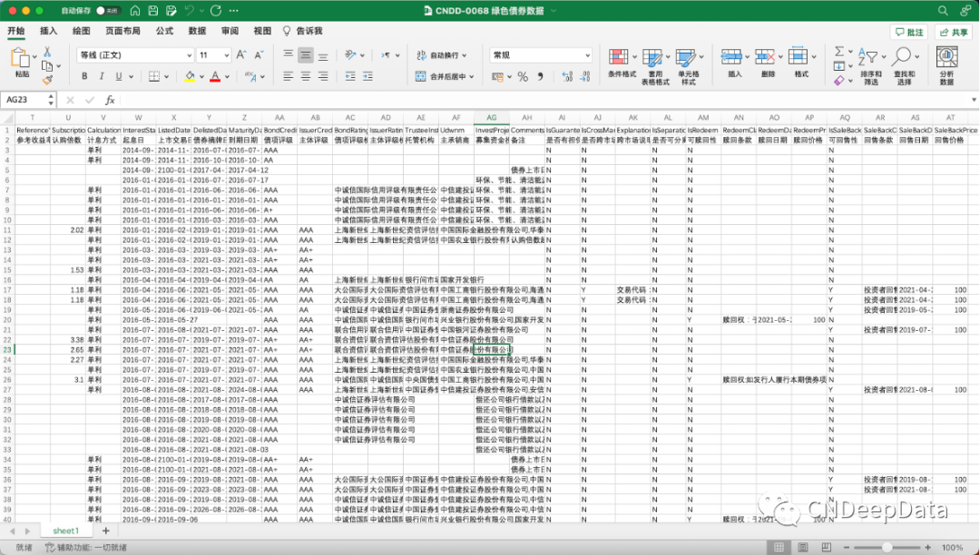Toggle the AutoSave (自动保存) switch
The image size is (980, 555).
pyautogui.click(x=108, y=11)
